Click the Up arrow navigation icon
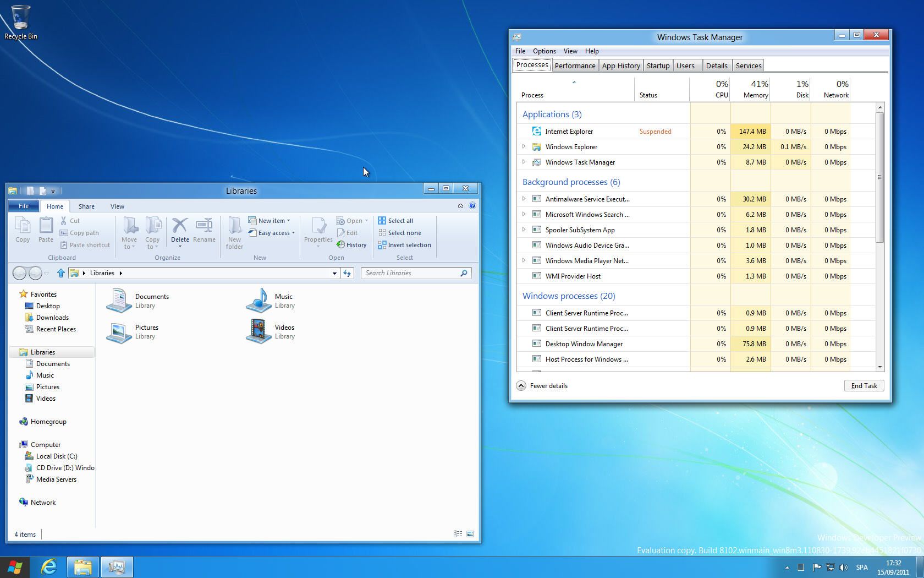This screenshot has height=578, width=924. click(61, 273)
